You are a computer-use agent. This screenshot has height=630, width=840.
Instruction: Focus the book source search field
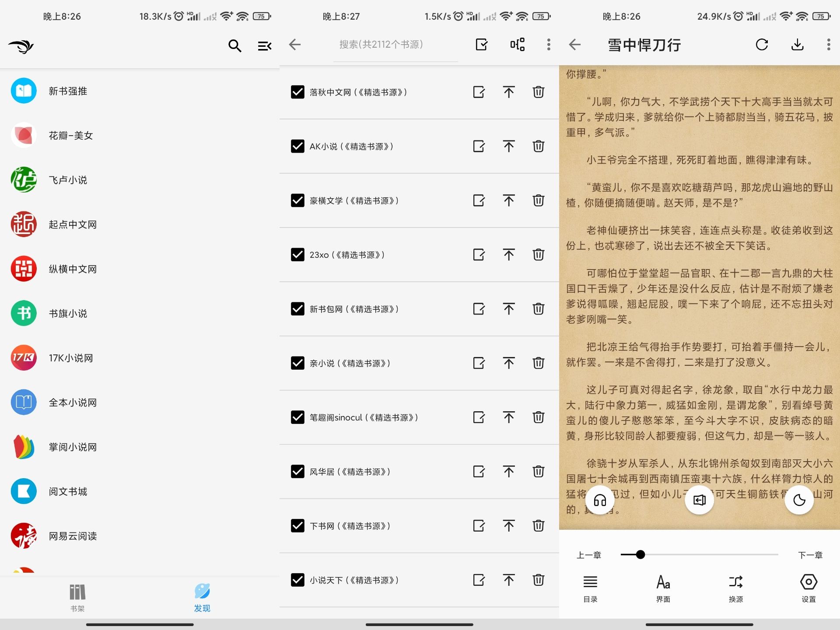pyautogui.click(x=395, y=45)
